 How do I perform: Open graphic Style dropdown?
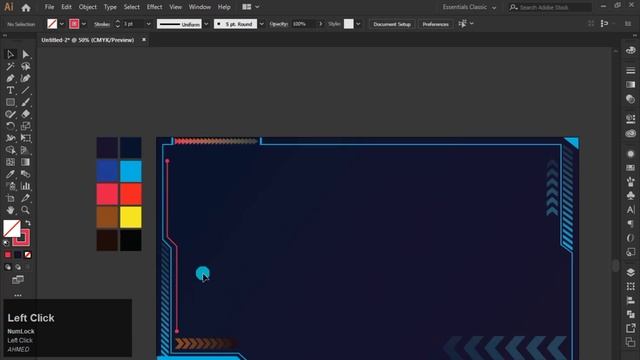pos(358,24)
